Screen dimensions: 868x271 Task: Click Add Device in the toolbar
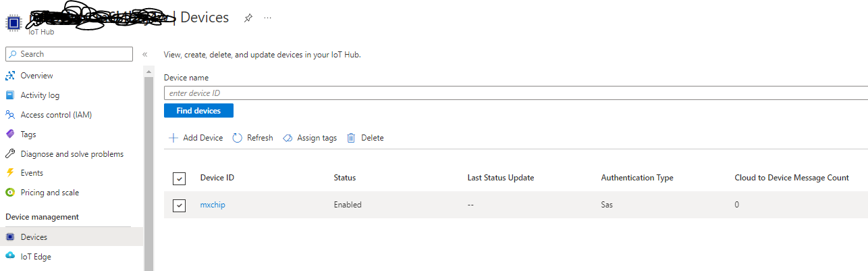click(x=196, y=138)
